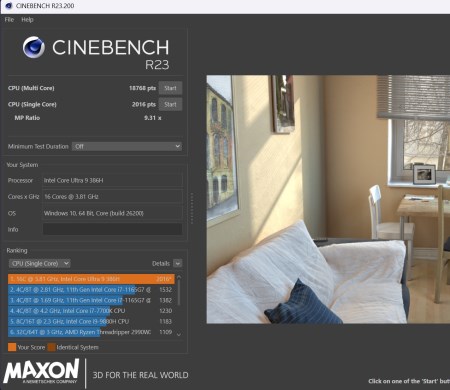Click the orange Your Score legend swatch
This screenshot has width=450, height=390.
coord(12,347)
